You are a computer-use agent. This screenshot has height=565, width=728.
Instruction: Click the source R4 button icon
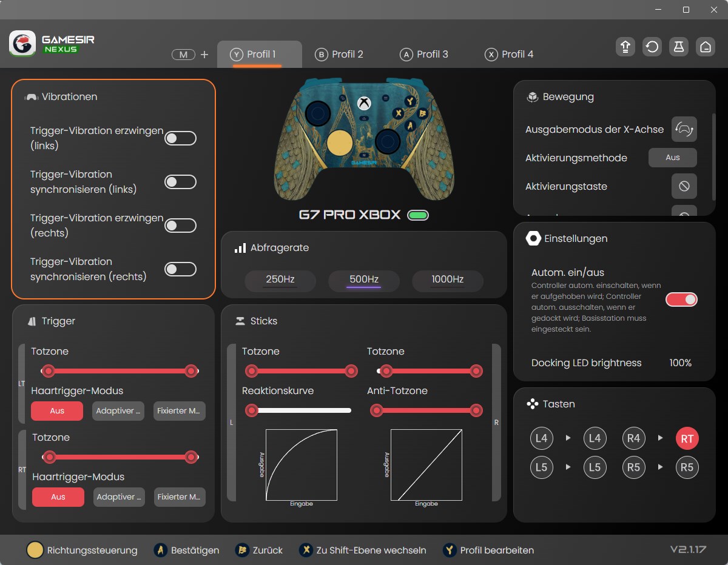point(633,438)
